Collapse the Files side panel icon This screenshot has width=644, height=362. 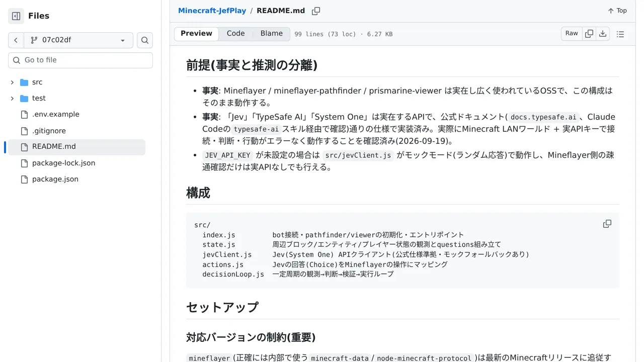pyautogui.click(x=16, y=16)
